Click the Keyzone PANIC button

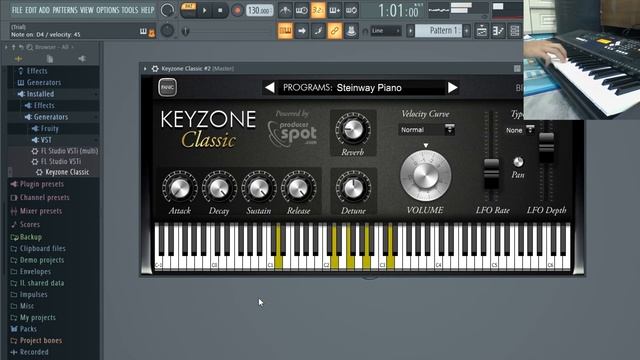pyautogui.click(x=167, y=87)
